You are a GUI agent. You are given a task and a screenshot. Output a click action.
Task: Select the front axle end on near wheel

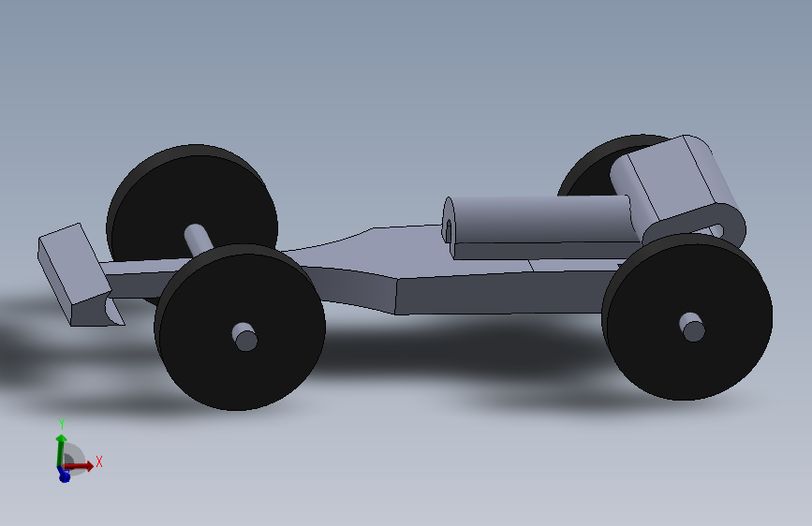click(244, 337)
